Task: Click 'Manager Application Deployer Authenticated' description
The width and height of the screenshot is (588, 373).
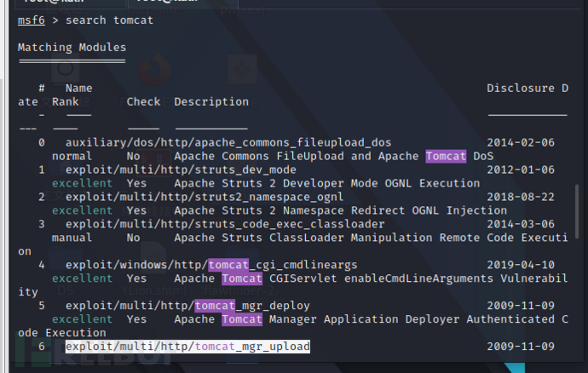Action: coord(412,319)
